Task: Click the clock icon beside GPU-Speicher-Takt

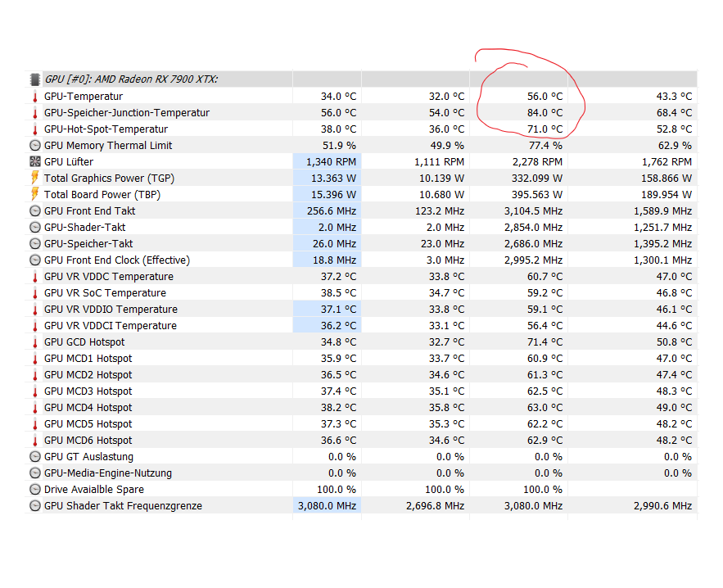Action: pyautogui.click(x=34, y=244)
